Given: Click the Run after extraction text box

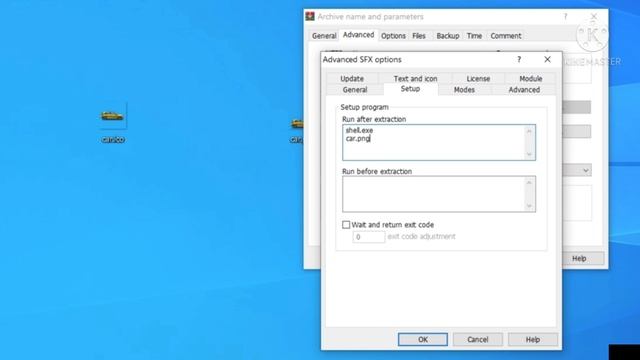Looking at the screenshot, I should coord(439,142).
